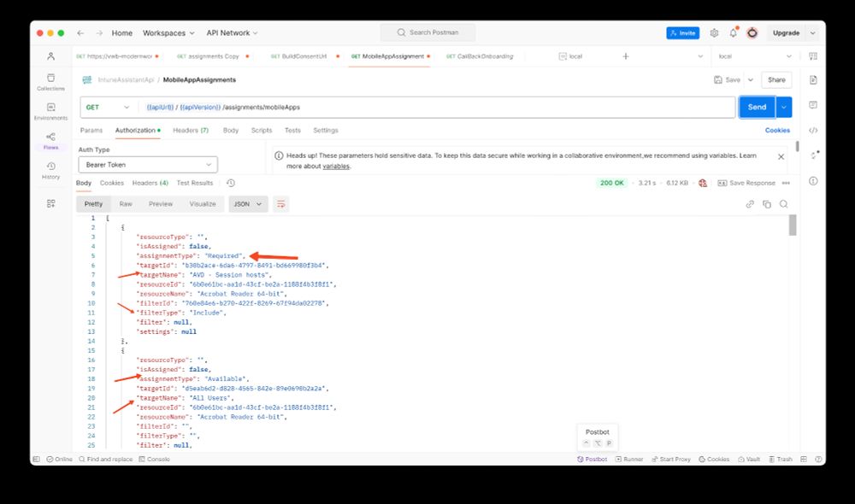This screenshot has height=504, width=855.
Task: Click the Invite button
Action: [x=682, y=33]
